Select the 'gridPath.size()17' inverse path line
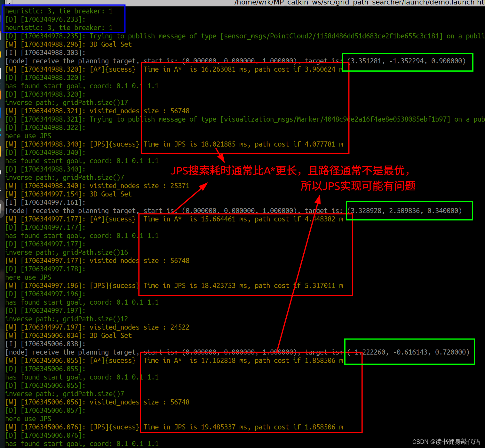 tap(67, 103)
